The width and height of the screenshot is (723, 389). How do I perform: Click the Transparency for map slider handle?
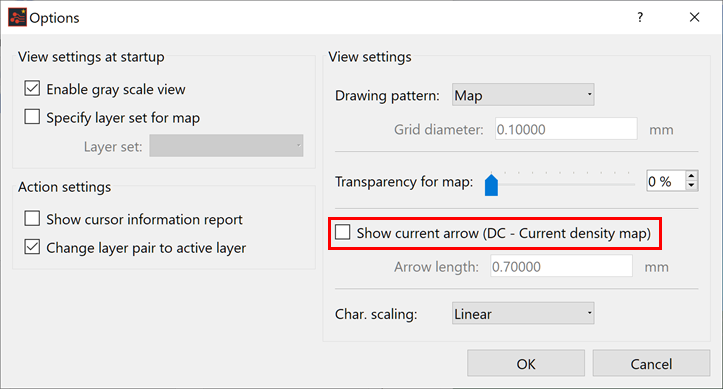point(492,185)
